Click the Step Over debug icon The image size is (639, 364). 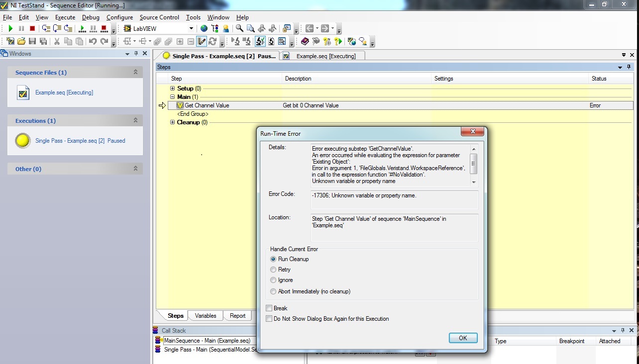pyautogui.click(x=57, y=29)
